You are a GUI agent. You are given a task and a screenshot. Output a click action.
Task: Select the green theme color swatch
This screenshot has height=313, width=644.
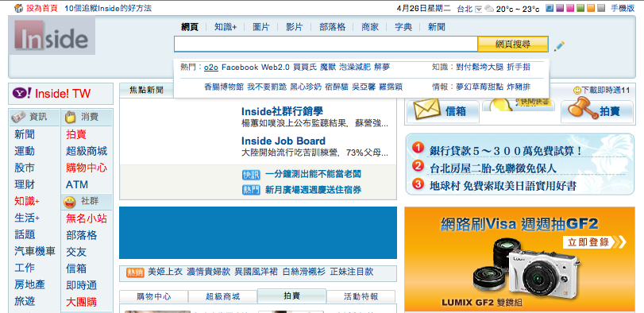click(580, 8)
